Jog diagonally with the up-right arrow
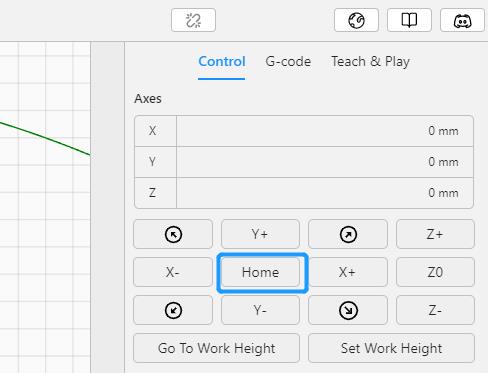488x373 pixels. [348, 234]
